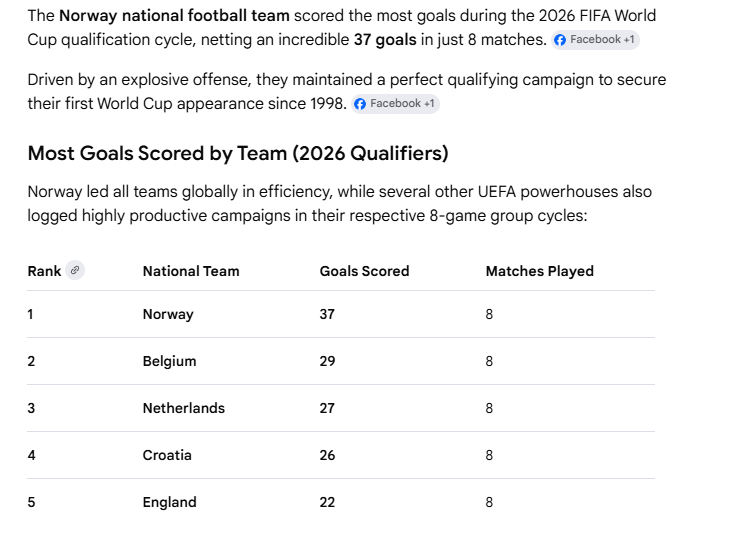
Task: Click the Facebook logo in the first citation chip
Action: [x=560, y=40]
